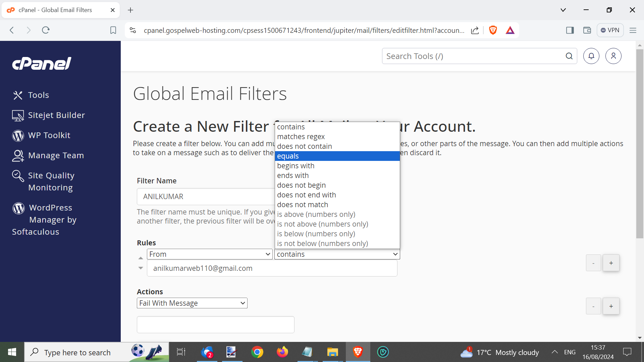Toggle the VPN button
The height and width of the screenshot is (362, 644).
[x=610, y=30]
